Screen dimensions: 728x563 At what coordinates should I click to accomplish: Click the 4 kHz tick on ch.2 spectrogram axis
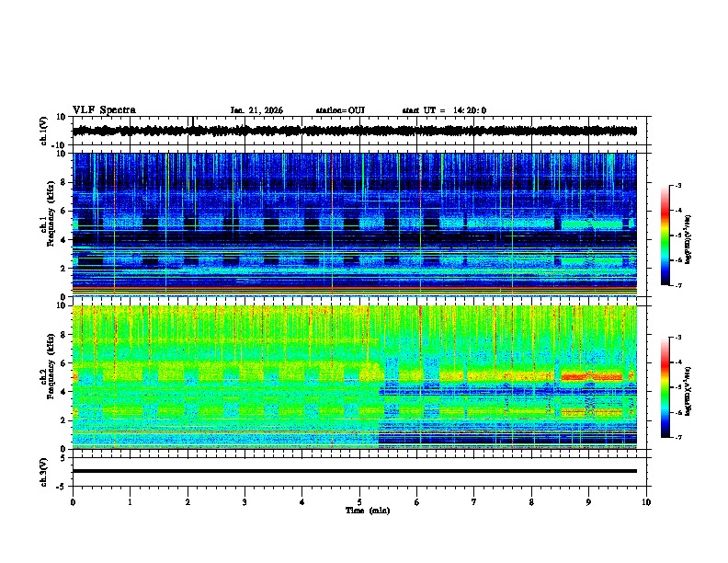[x=63, y=392]
